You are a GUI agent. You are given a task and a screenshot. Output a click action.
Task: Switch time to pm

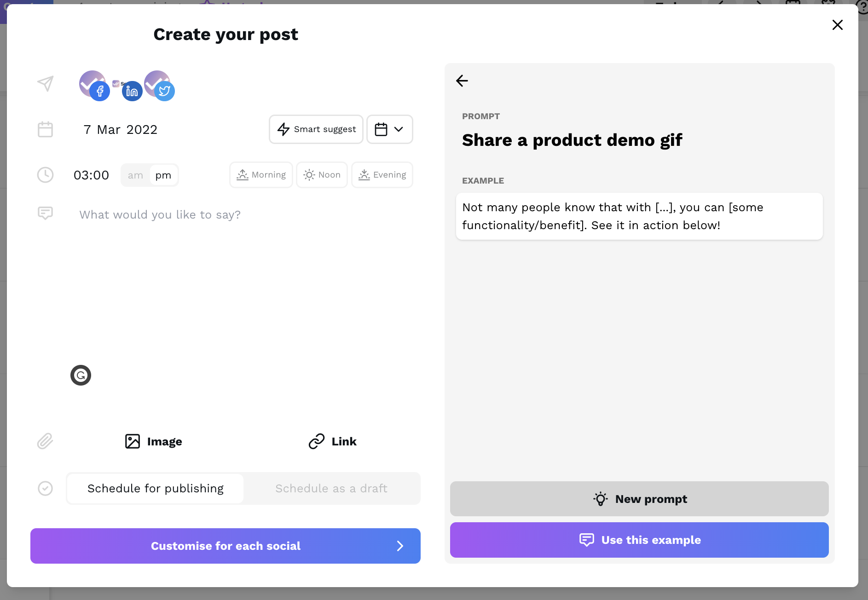[163, 175]
